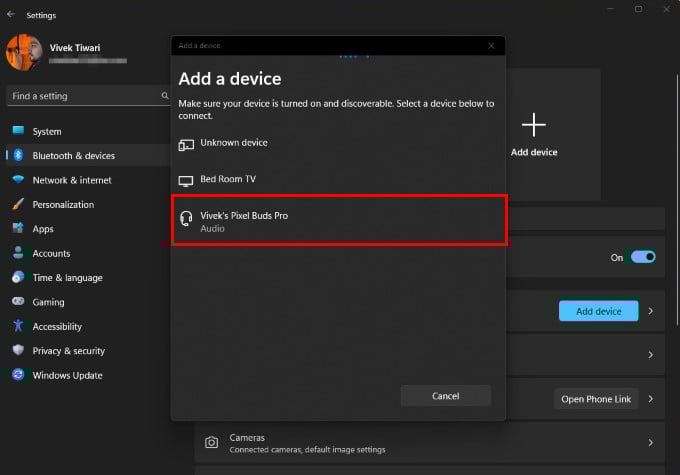The image size is (680, 475).
Task: Click the Network Wi-Fi icon
Action: click(x=18, y=179)
